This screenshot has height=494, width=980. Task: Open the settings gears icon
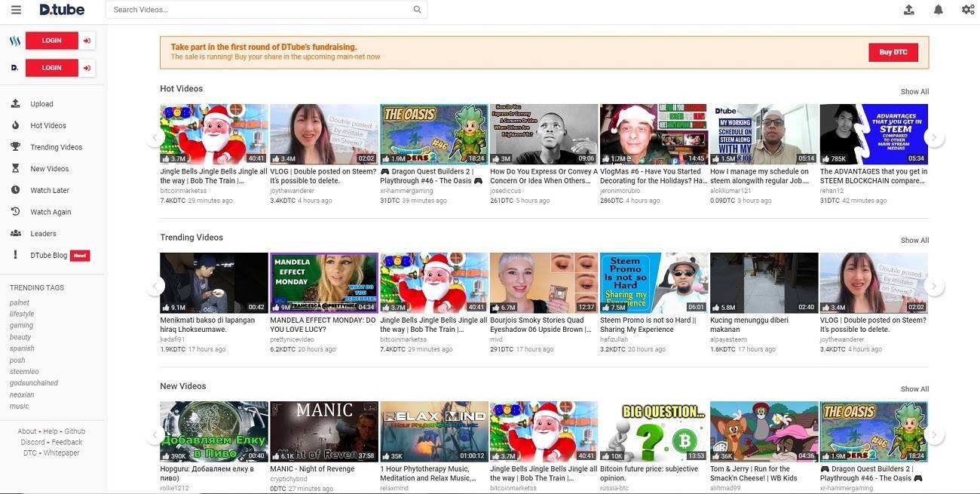point(968,10)
